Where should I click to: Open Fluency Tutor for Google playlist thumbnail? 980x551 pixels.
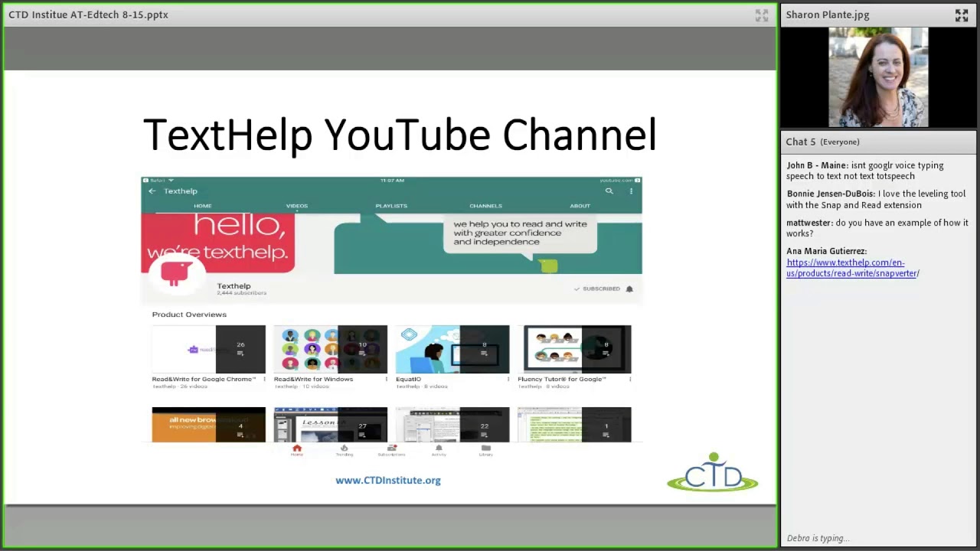click(574, 350)
